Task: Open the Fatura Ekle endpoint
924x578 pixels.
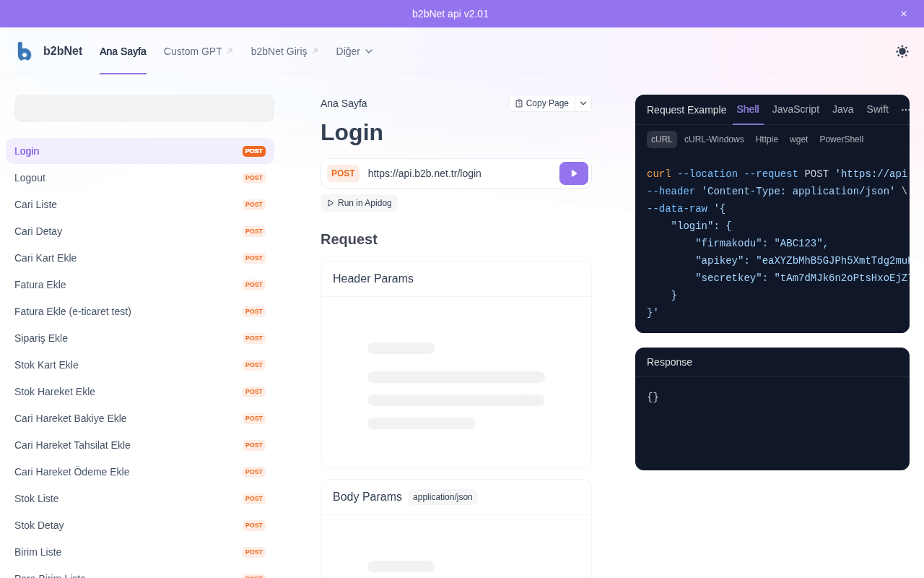Action: click(x=140, y=285)
